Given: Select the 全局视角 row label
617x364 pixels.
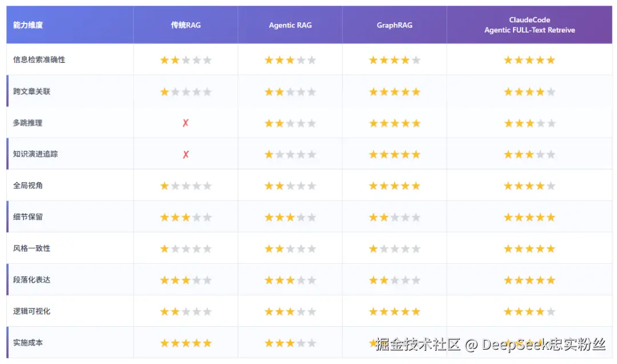Looking at the screenshot, I should click(27, 186).
